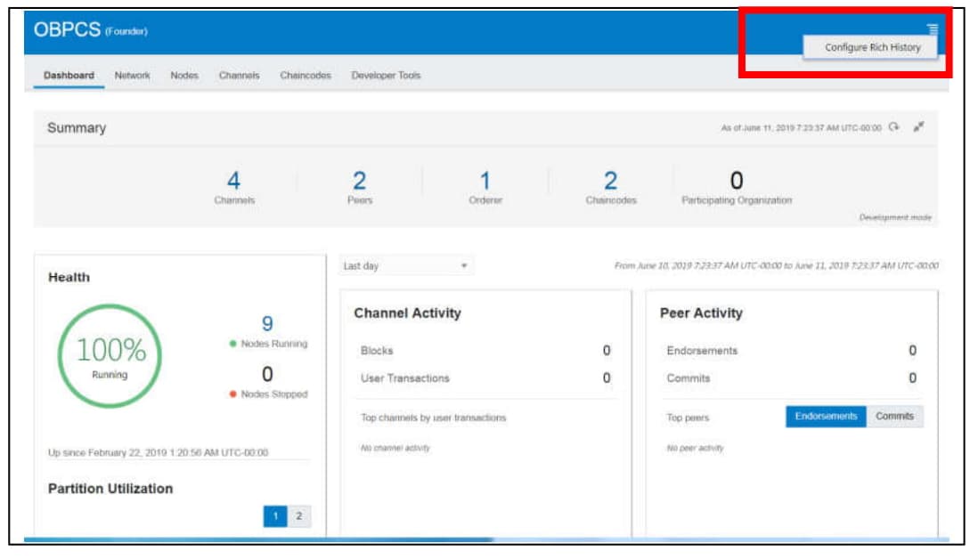Screen dimensions: 978x560
Task: Click the User Transactions row
Action: coord(485,377)
